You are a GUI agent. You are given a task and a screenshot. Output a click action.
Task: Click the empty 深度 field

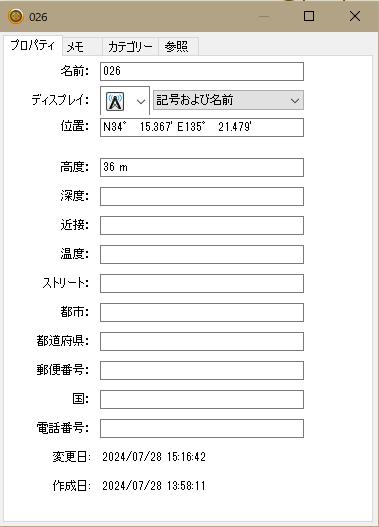point(202,196)
